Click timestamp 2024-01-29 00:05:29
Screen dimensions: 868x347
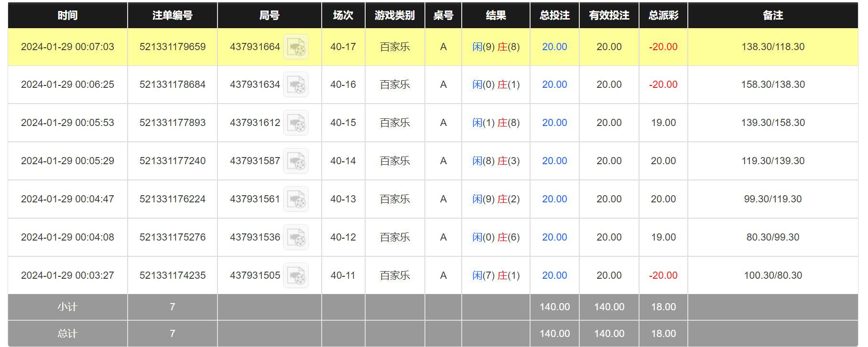click(x=67, y=161)
